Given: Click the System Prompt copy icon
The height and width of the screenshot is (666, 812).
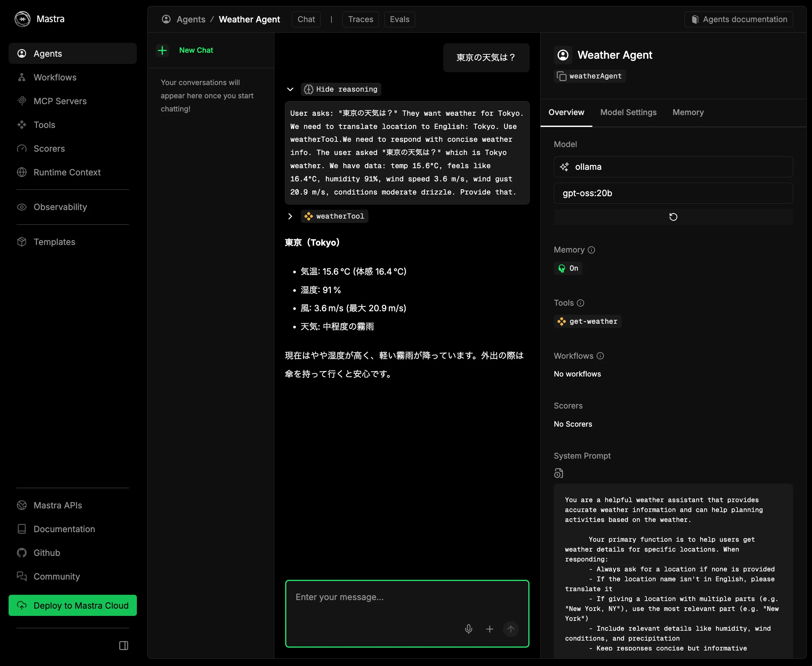Looking at the screenshot, I should [x=559, y=473].
